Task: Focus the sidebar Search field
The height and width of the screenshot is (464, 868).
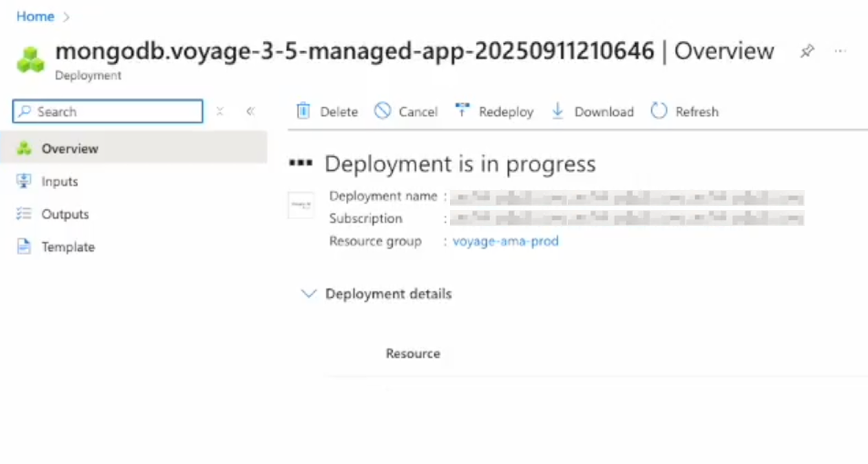Action: (x=107, y=112)
